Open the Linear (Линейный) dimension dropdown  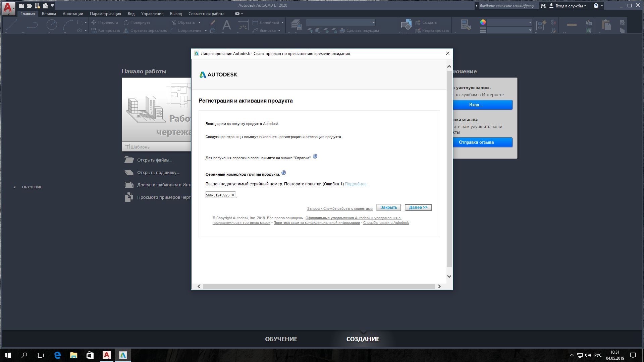[x=282, y=22]
